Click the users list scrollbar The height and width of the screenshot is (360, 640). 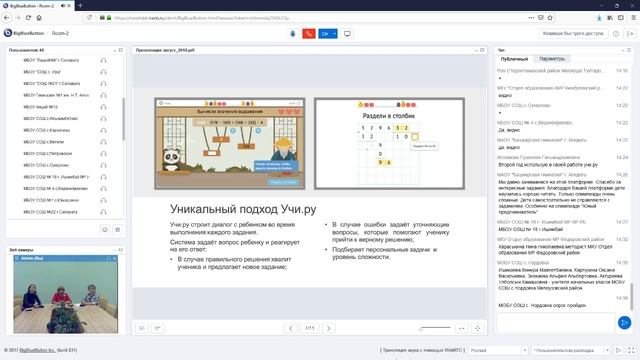pos(123,118)
